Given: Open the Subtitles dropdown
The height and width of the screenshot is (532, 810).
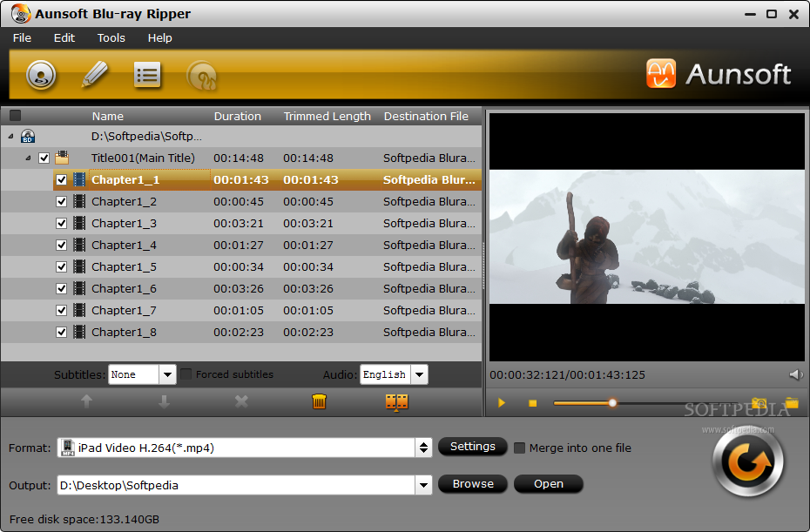Looking at the screenshot, I should pyautogui.click(x=167, y=374).
